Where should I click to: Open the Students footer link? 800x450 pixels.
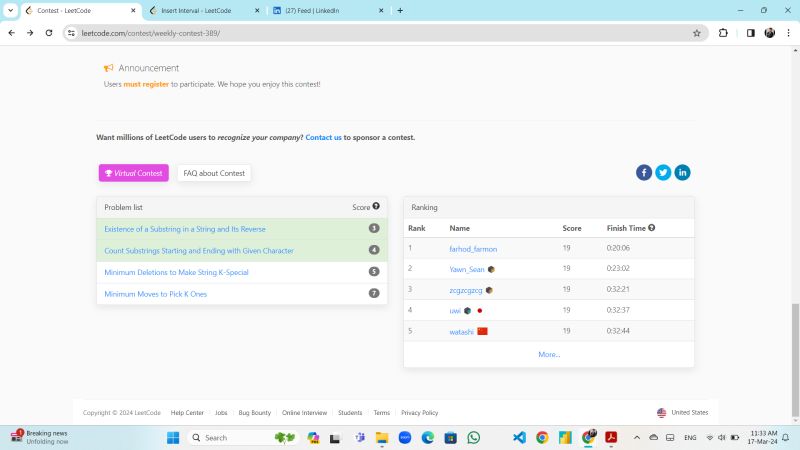point(350,413)
